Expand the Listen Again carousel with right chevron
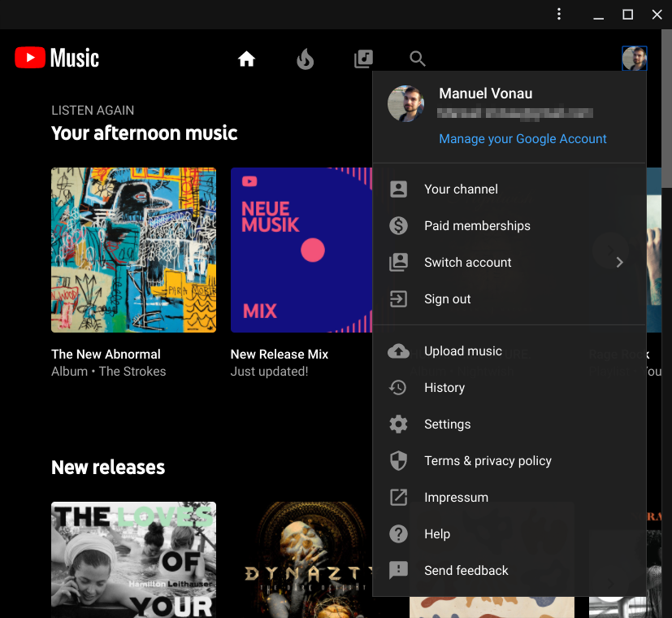The image size is (672, 618). click(610, 250)
